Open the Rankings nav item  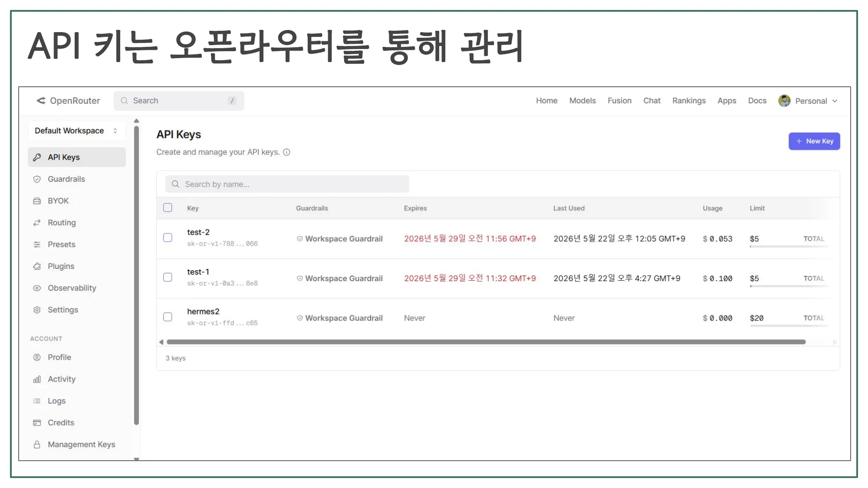tap(689, 101)
